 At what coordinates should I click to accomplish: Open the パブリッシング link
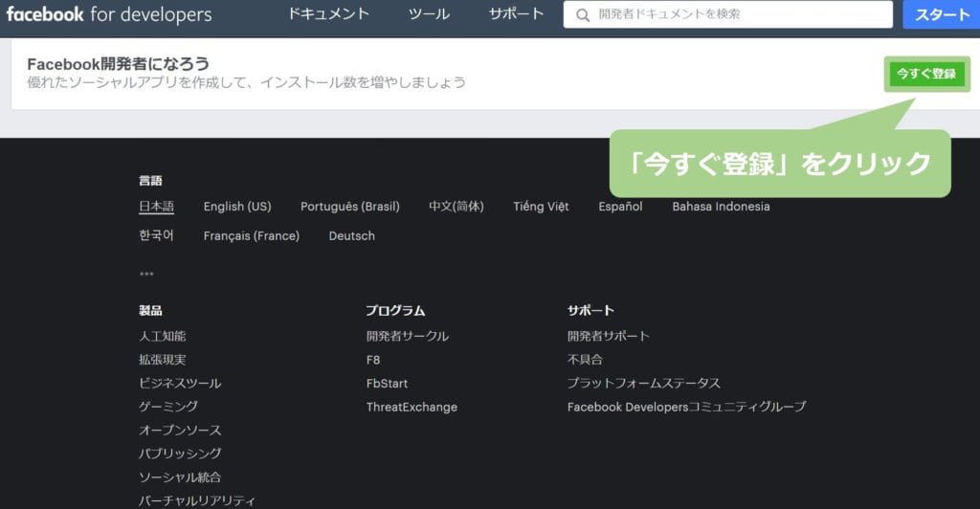(180, 454)
